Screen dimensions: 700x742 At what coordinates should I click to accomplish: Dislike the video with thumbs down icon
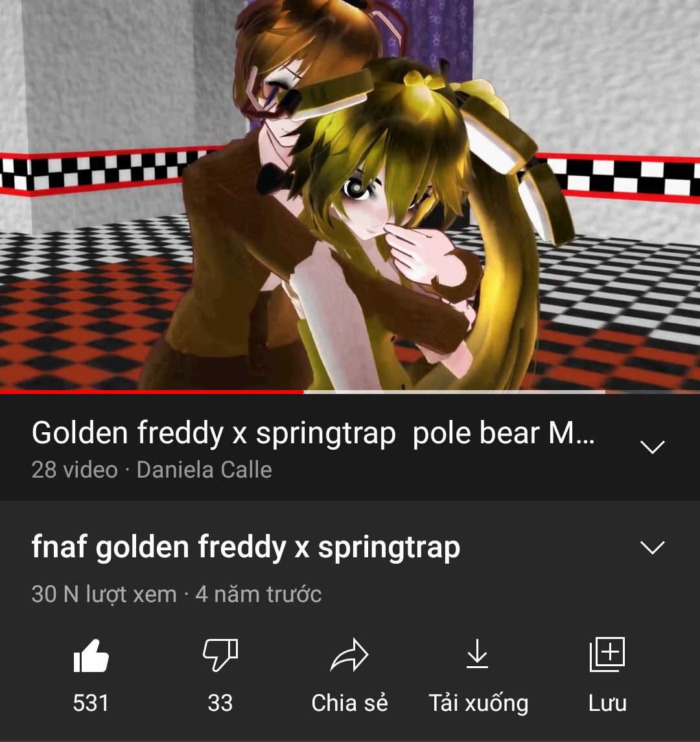(x=220, y=655)
